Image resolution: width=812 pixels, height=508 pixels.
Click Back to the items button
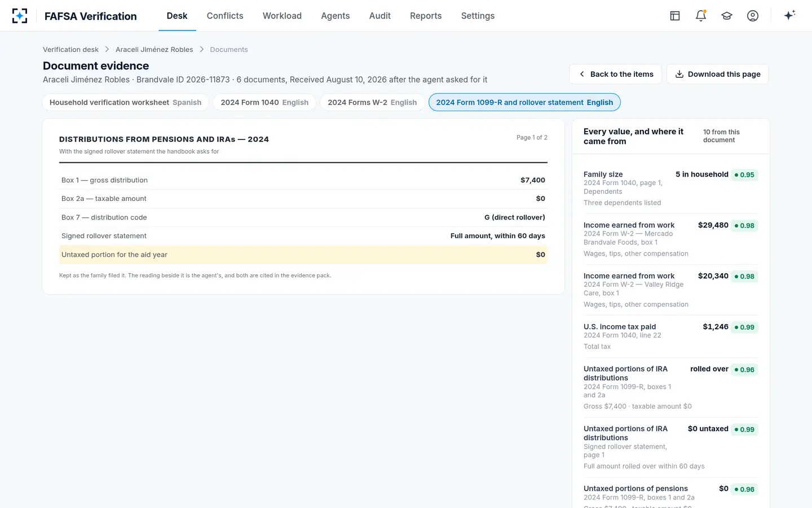click(615, 74)
